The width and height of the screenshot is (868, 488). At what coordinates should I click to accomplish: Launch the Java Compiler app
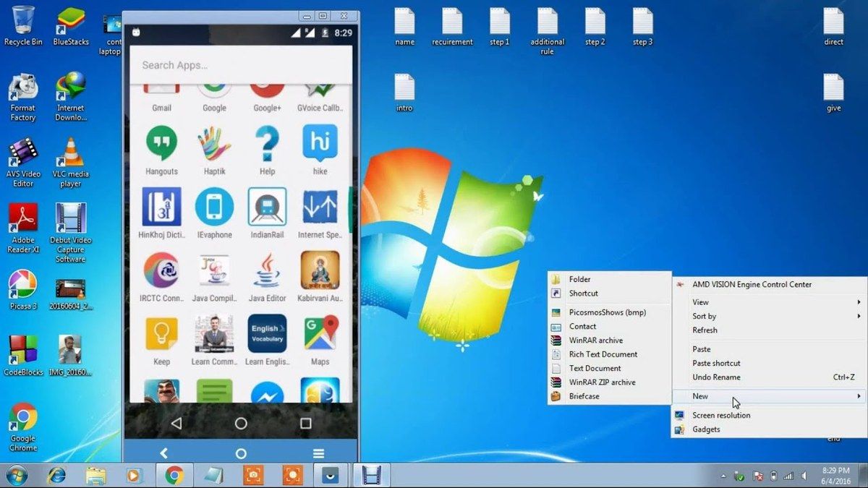[214, 276]
